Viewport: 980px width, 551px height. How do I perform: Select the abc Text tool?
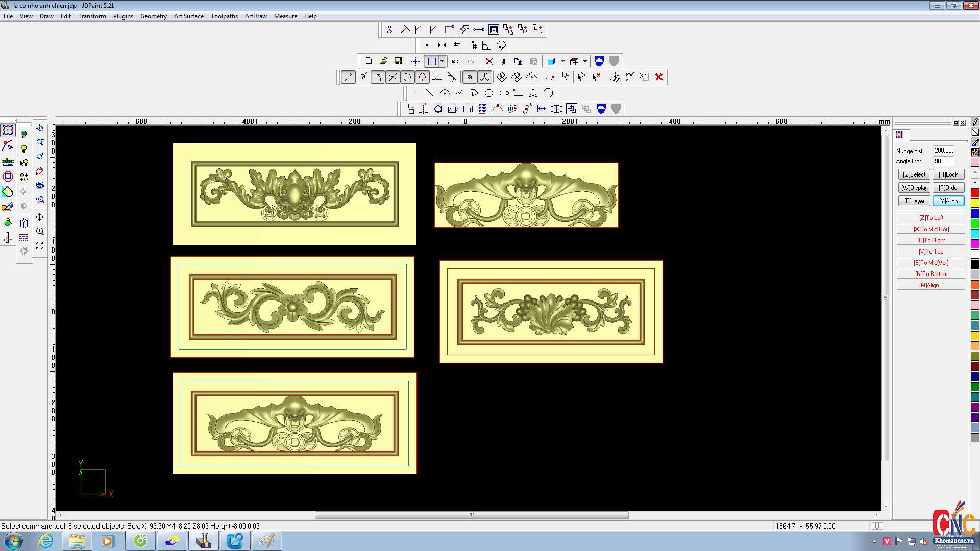coord(8,162)
